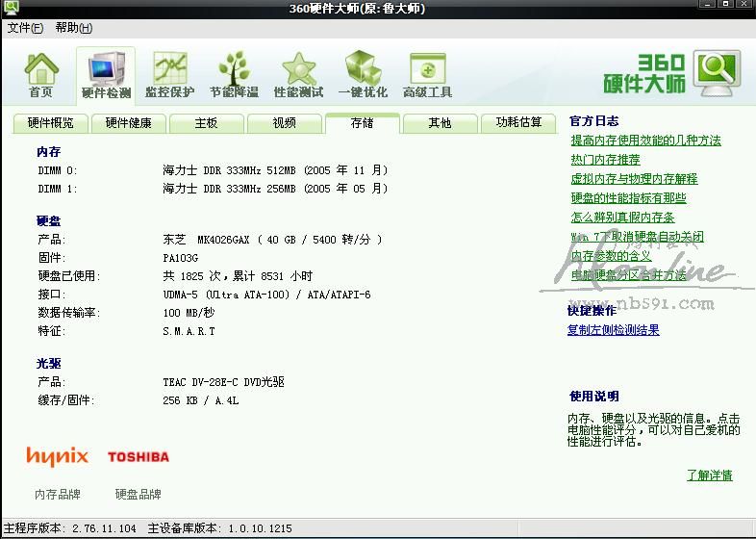The height and width of the screenshot is (539, 756).
Task: Click optical drive text TEAC DV-28E-C
Action: click(x=224, y=382)
